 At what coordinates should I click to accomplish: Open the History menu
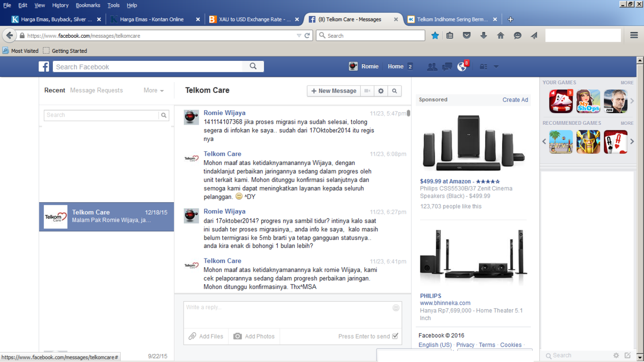[x=60, y=5]
